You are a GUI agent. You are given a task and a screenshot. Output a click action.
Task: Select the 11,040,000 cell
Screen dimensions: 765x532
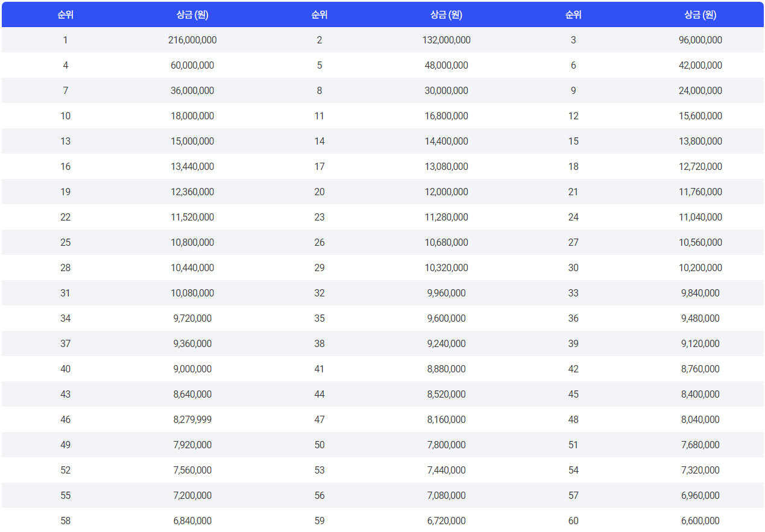point(700,217)
